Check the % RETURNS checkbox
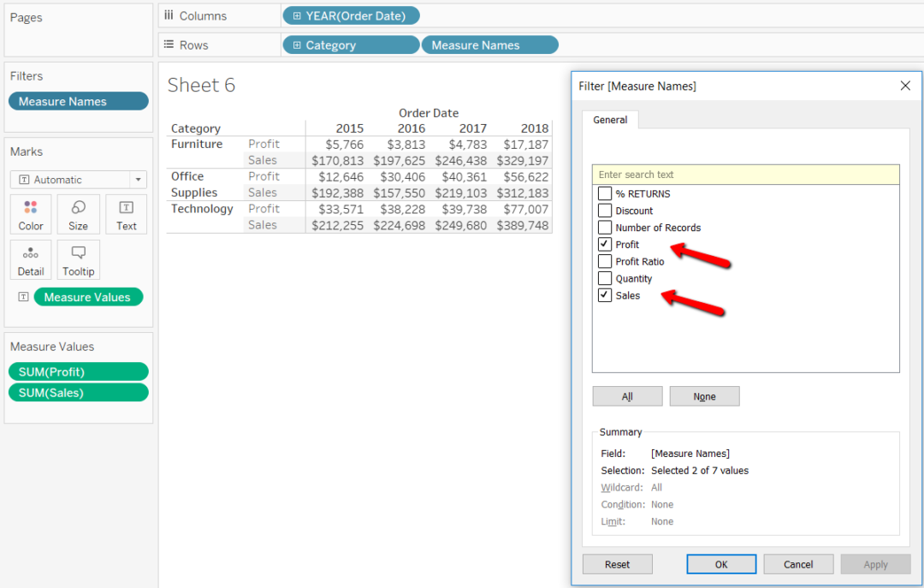The image size is (924, 588). pos(605,193)
